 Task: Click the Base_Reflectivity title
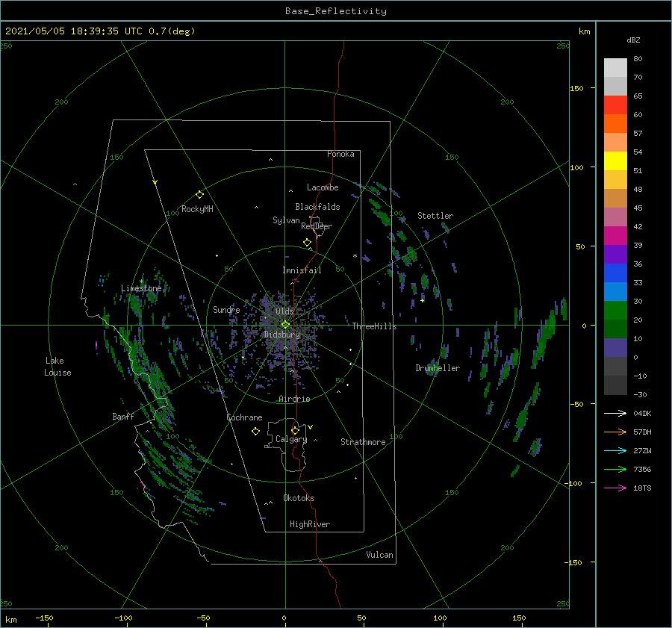(x=336, y=11)
